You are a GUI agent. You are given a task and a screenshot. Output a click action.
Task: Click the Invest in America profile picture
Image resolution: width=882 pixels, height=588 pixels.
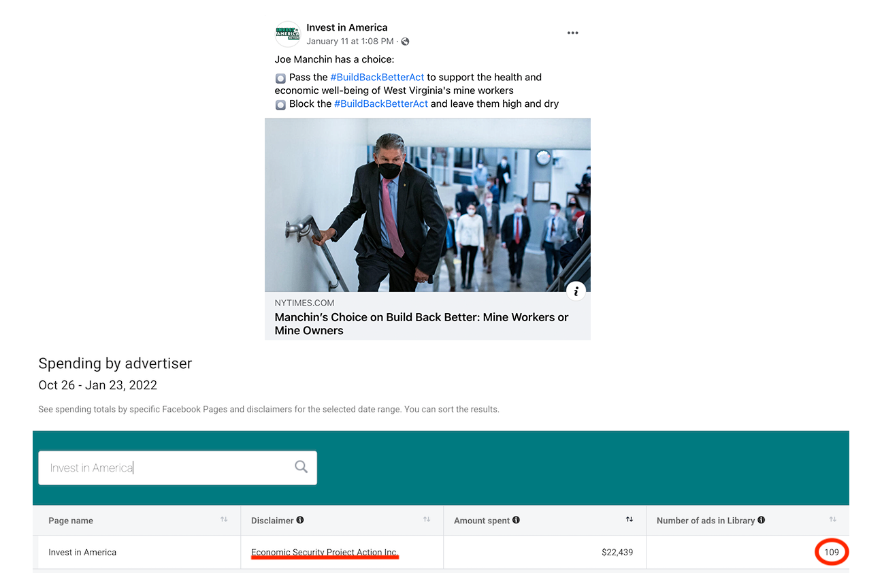point(287,33)
